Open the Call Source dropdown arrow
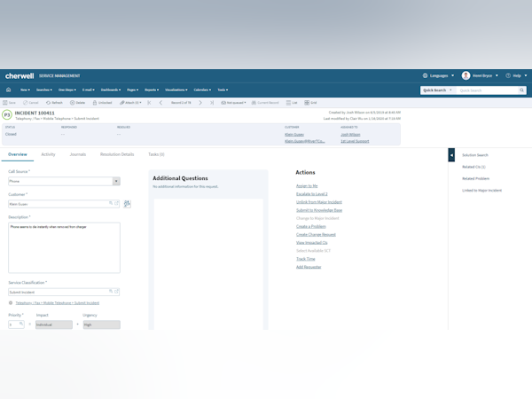Viewport: 532px width, 399px height. [x=116, y=181]
